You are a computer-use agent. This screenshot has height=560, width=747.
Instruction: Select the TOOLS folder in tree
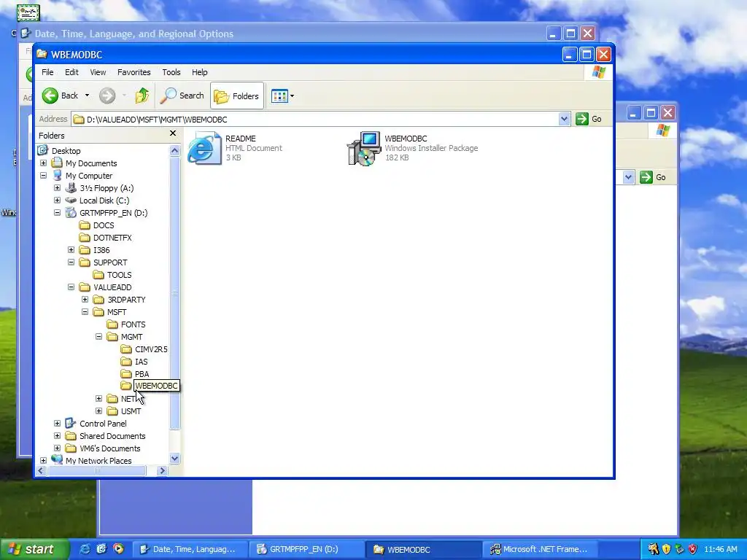click(x=119, y=275)
